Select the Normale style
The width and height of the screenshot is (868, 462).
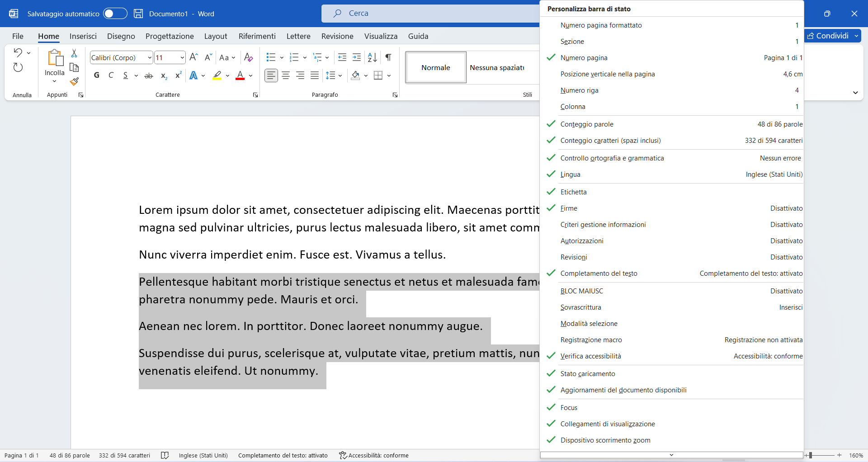click(x=435, y=67)
